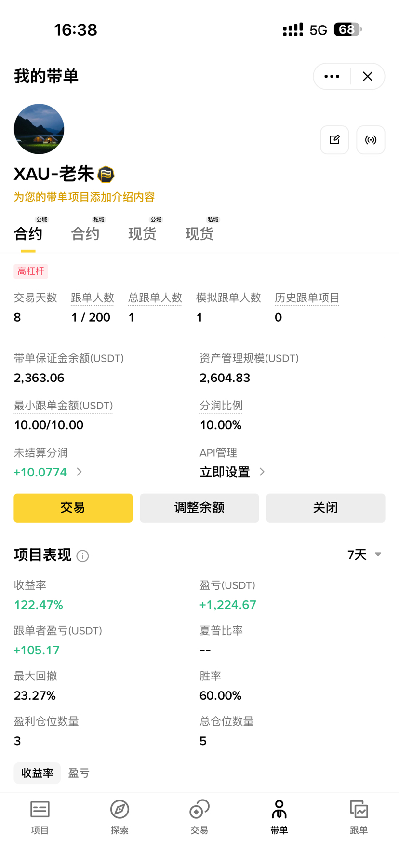Screen dimensions: 399x868
Task: Open 项目 in bottom navigation
Action: (40, 817)
